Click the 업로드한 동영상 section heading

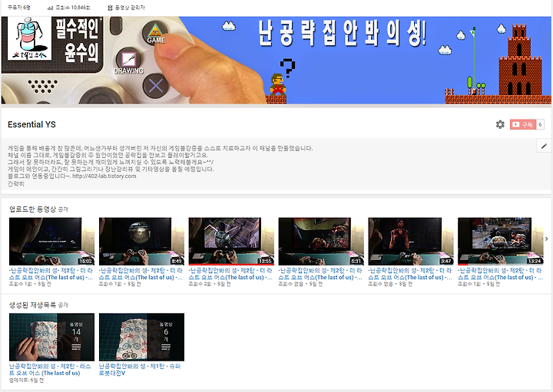pyautogui.click(x=32, y=209)
